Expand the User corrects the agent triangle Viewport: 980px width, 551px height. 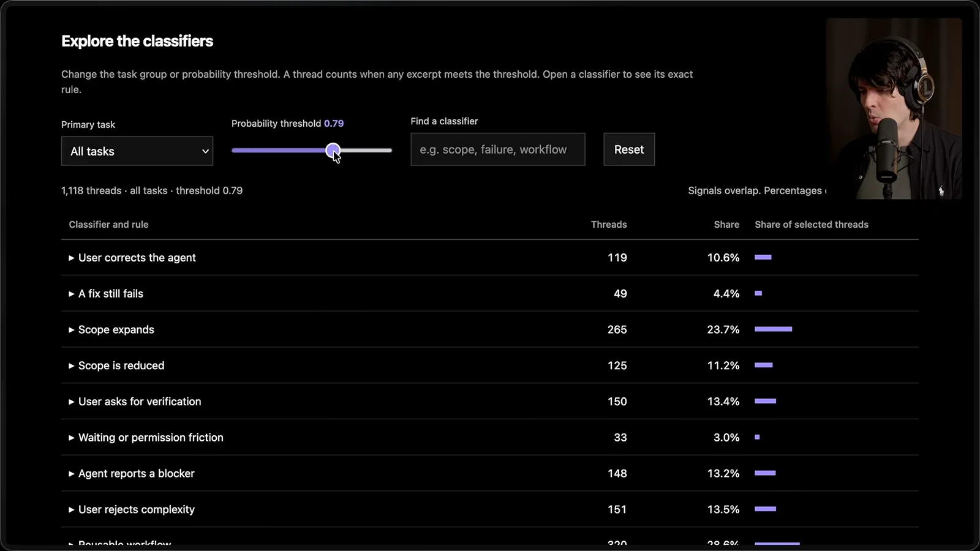(x=72, y=258)
